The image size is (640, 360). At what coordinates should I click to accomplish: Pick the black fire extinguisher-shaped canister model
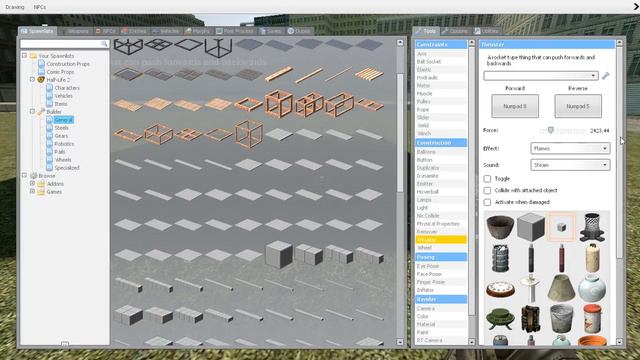coord(531,258)
